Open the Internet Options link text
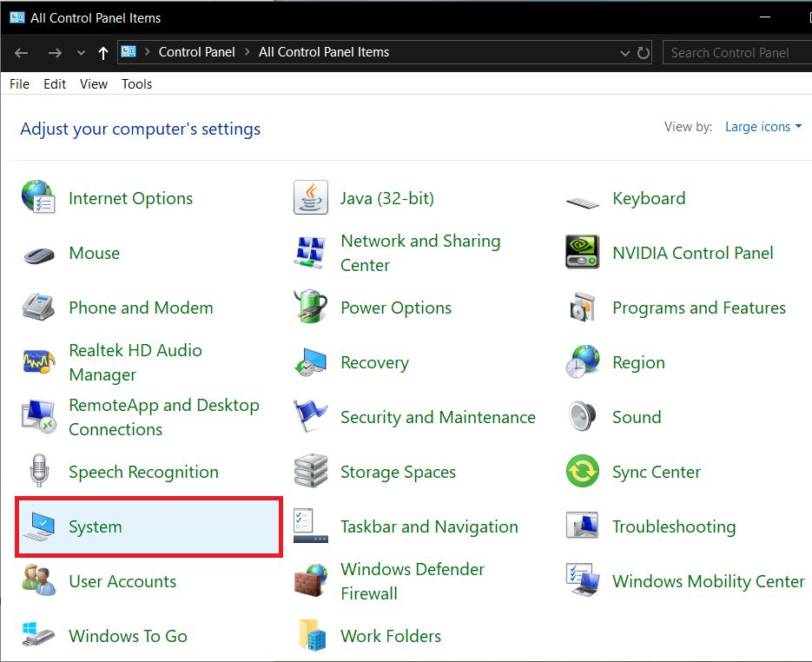This screenshot has width=812, height=662. [130, 198]
